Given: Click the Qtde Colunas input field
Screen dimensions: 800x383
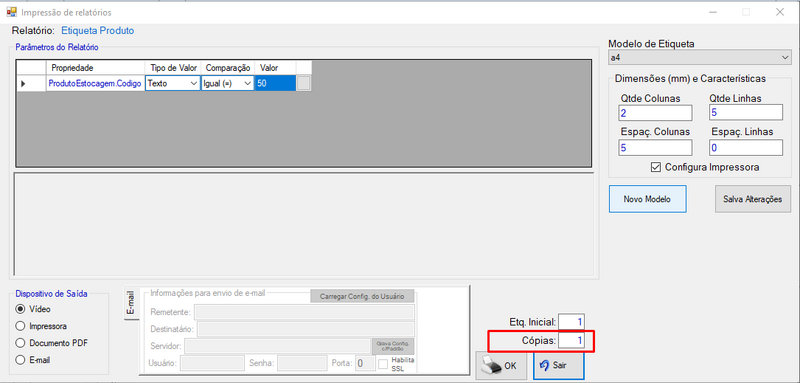Looking at the screenshot, I should pos(656,113).
